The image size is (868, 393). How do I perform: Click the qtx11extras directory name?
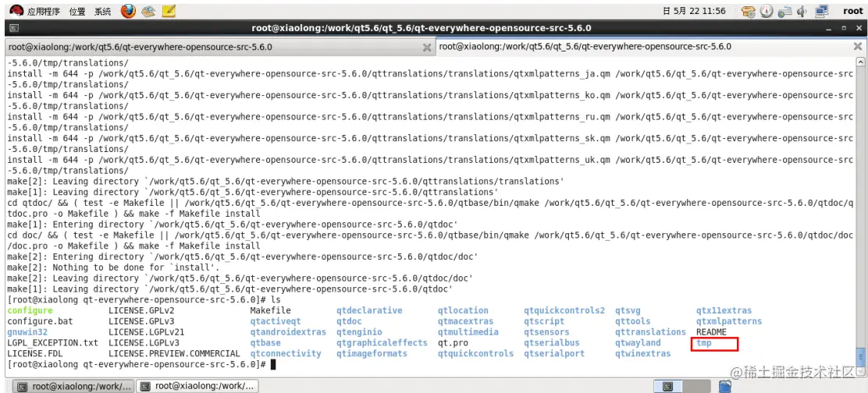(x=724, y=310)
